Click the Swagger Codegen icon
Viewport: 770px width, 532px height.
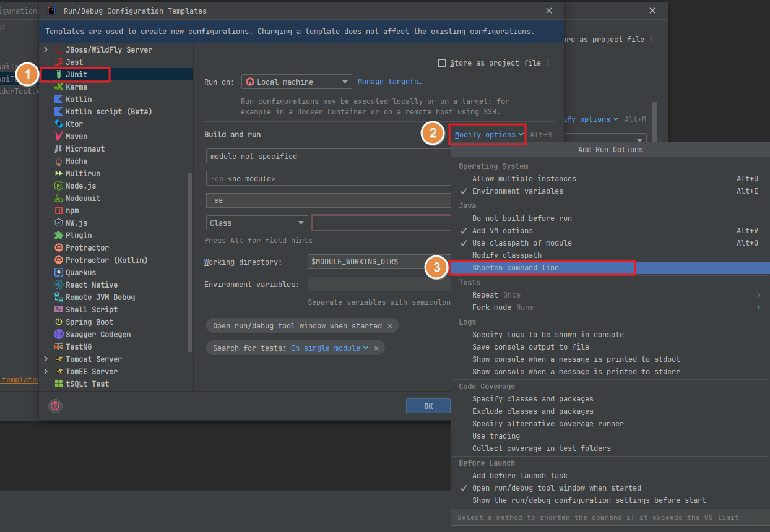tap(58, 334)
